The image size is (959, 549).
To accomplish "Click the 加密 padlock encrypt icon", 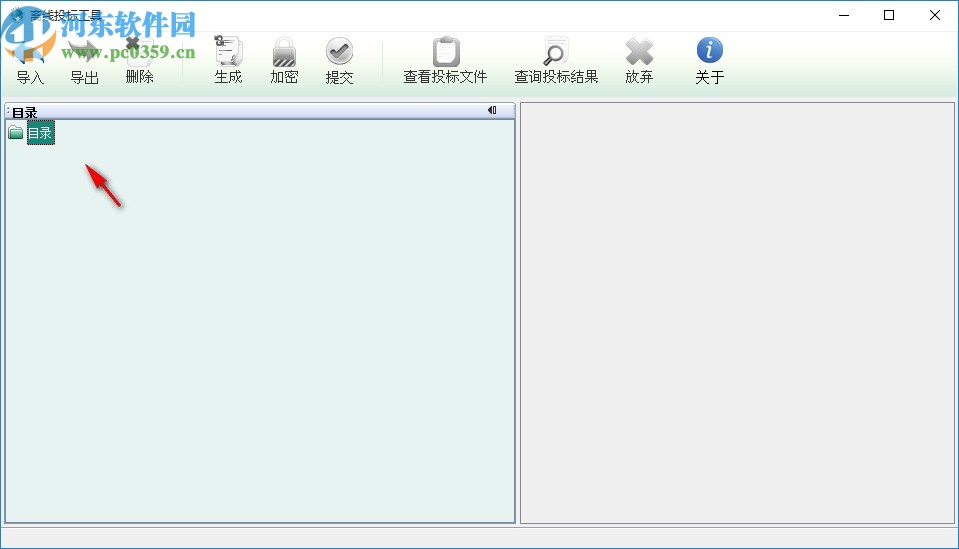I will [284, 52].
